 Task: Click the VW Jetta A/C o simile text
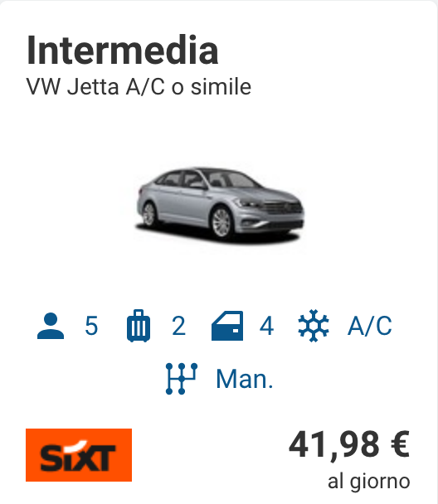tap(139, 86)
